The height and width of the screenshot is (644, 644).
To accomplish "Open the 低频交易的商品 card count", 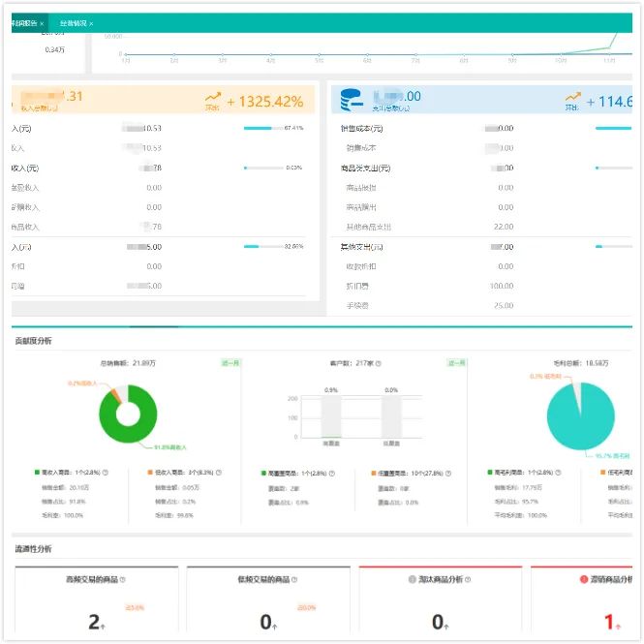I will tap(265, 621).
